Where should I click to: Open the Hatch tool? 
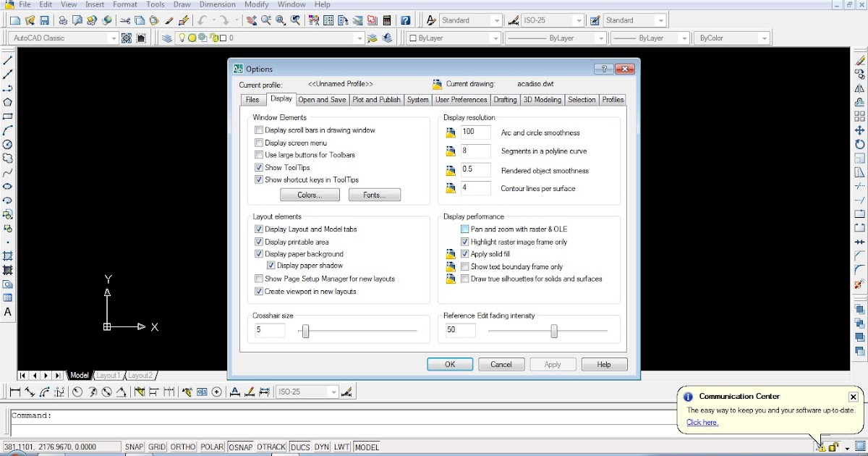9,254
